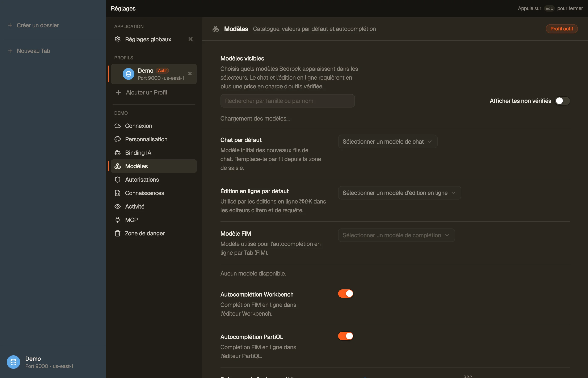Image resolution: width=588 pixels, height=378 pixels.
Task: Click the Chargement des modèles… text
Action: click(255, 119)
